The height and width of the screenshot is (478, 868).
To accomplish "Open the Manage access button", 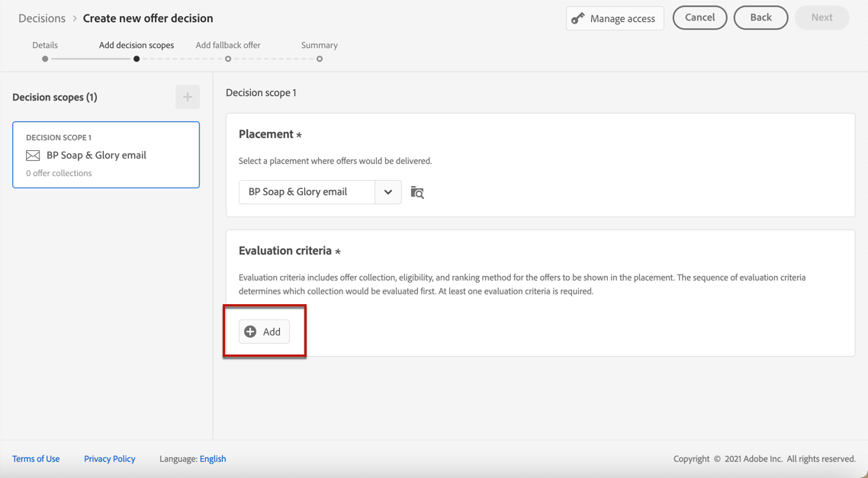I will (x=615, y=18).
